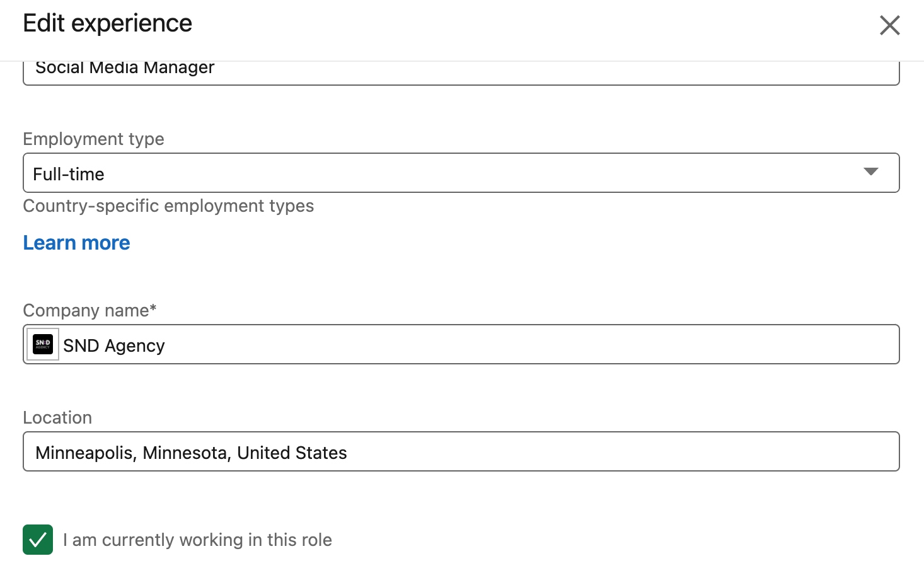The height and width of the screenshot is (585, 924).
Task: Click the Social Media Manager job title text
Action: (x=125, y=67)
